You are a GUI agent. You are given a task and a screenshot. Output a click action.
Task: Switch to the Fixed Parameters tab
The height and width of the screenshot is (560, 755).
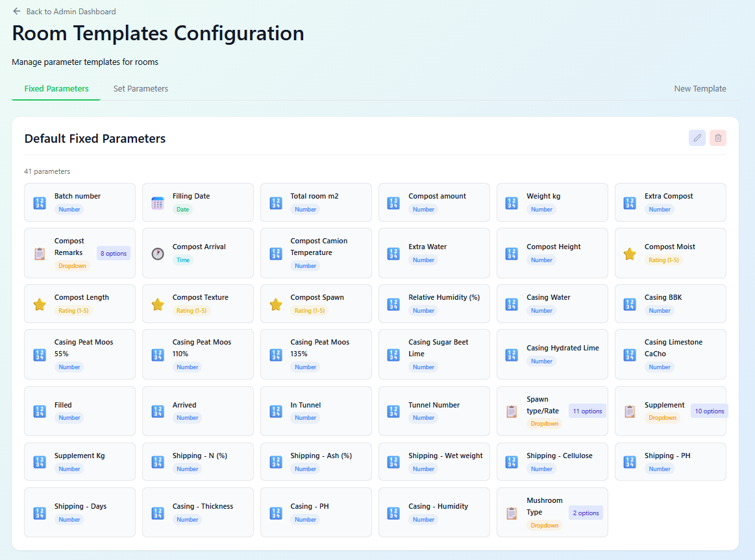[x=56, y=88]
